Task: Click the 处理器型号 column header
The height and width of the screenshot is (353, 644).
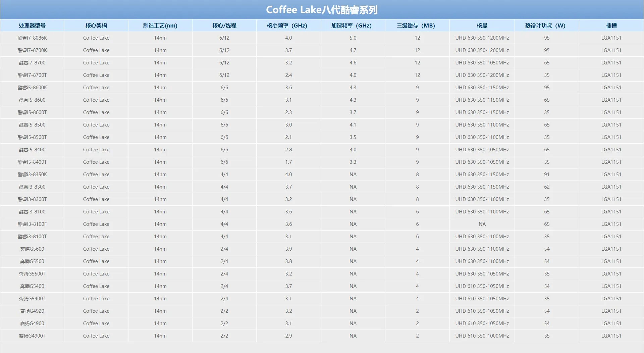Action: [x=32, y=26]
